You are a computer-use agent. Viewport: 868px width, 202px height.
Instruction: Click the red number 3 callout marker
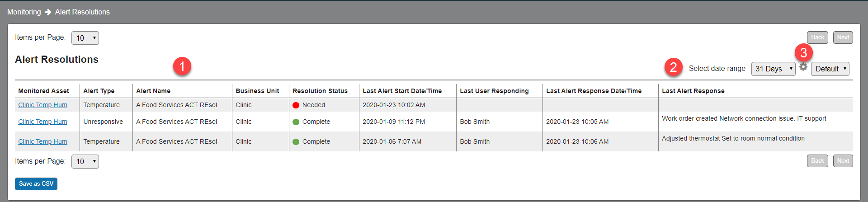(x=803, y=53)
